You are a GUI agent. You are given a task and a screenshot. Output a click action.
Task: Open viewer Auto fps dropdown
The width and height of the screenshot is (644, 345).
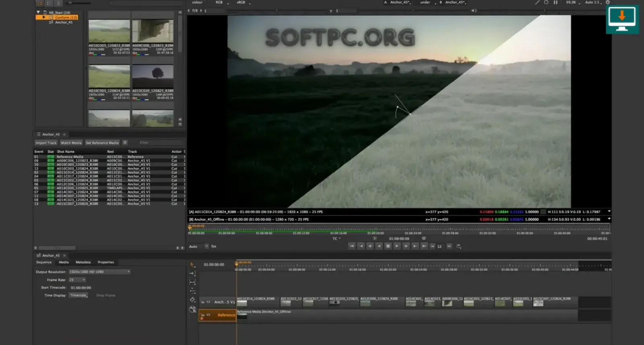click(199, 246)
